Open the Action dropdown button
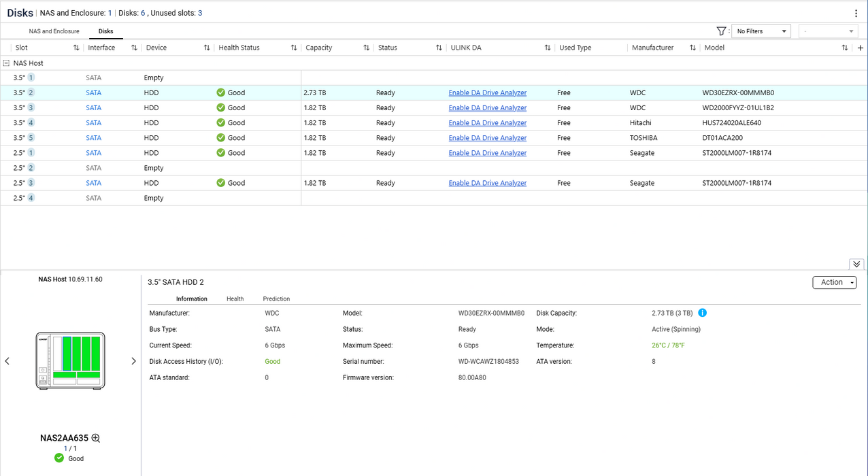Viewport: 868px width, 476px height. [x=834, y=282]
